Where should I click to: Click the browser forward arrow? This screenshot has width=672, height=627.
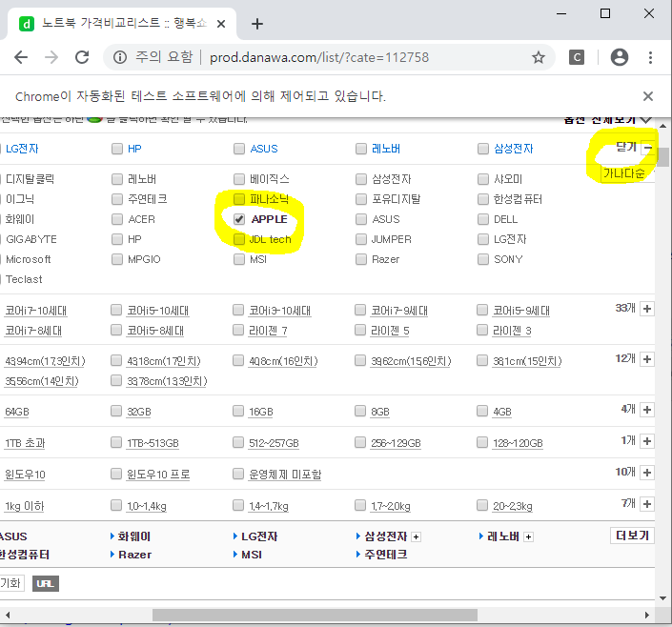[51, 57]
